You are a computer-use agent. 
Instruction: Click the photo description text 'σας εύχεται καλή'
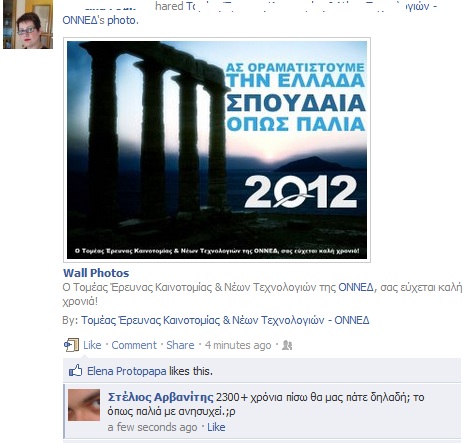(421, 287)
